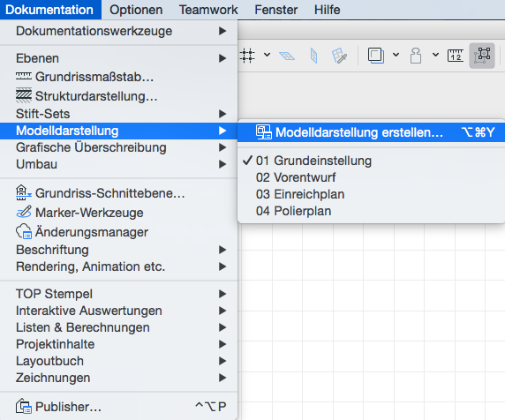Click the Änderungsmanager cloud icon
Viewport: 505px width, 420px height.
[x=24, y=231]
